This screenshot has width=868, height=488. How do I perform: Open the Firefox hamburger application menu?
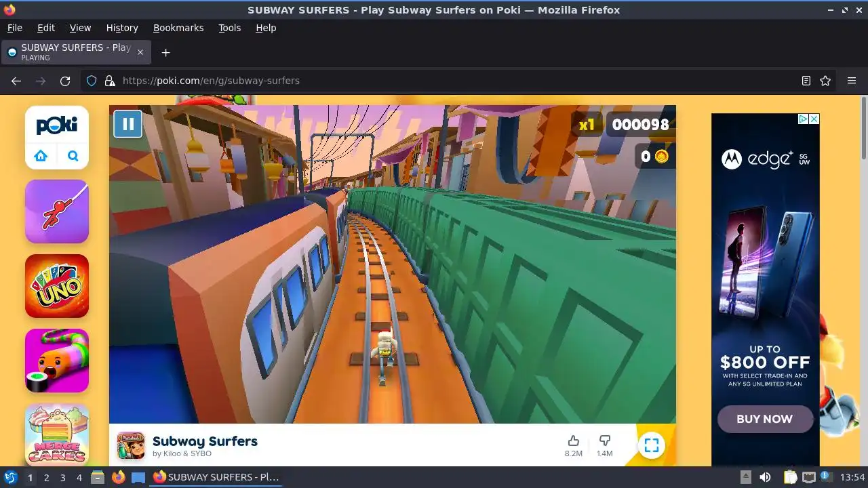[852, 81]
